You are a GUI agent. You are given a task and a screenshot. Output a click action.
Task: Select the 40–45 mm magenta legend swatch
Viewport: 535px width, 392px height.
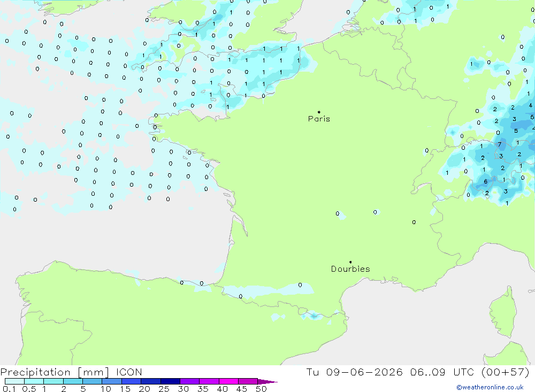click(228, 381)
